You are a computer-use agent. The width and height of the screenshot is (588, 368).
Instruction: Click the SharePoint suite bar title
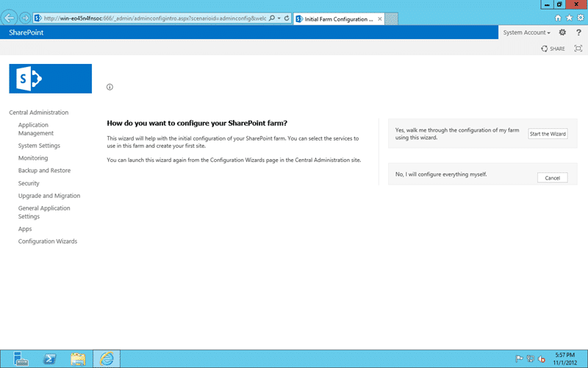[x=26, y=32]
